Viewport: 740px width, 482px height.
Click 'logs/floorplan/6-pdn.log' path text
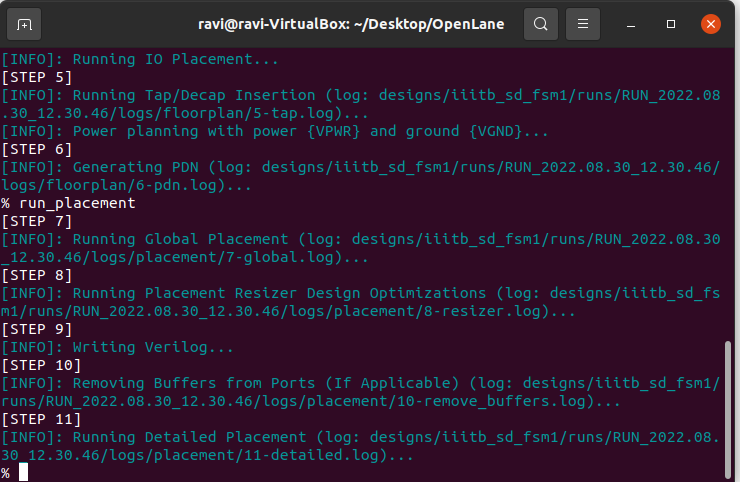point(109,186)
